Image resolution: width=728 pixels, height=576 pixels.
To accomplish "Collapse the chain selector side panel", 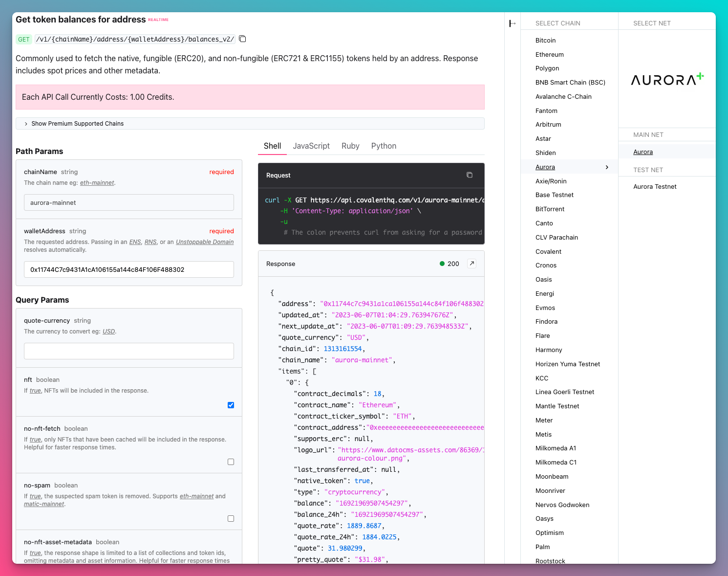I will [x=512, y=23].
